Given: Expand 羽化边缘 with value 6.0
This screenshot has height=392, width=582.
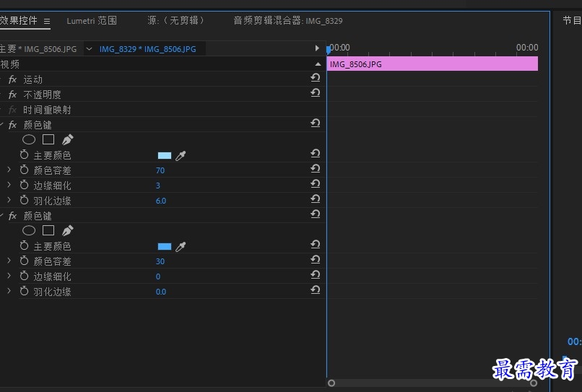Looking at the screenshot, I should tap(9, 201).
